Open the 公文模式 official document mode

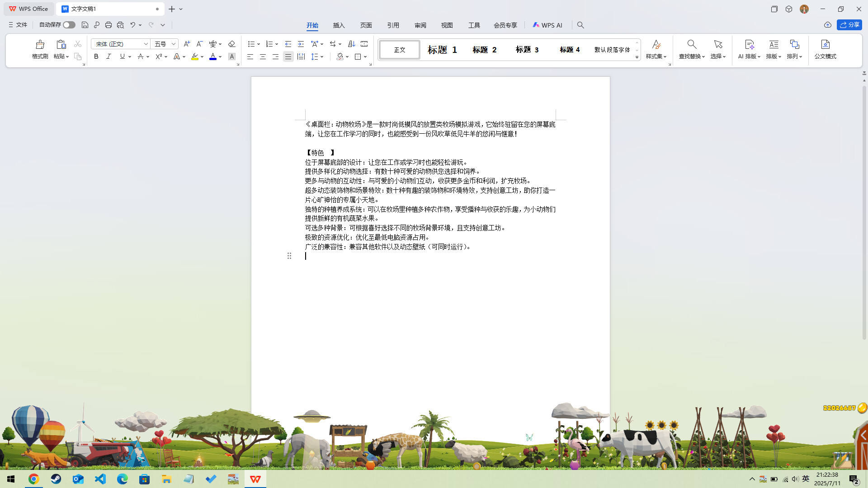point(826,50)
